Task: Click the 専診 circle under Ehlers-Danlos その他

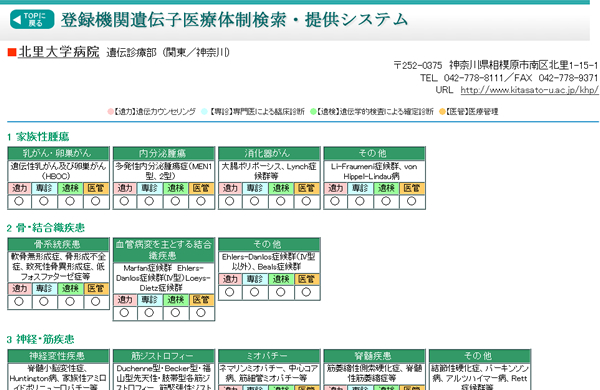Action: pos(254,292)
